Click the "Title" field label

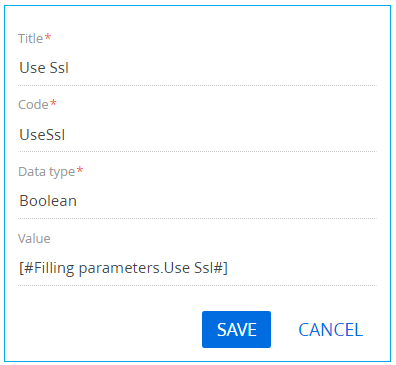point(30,39)
